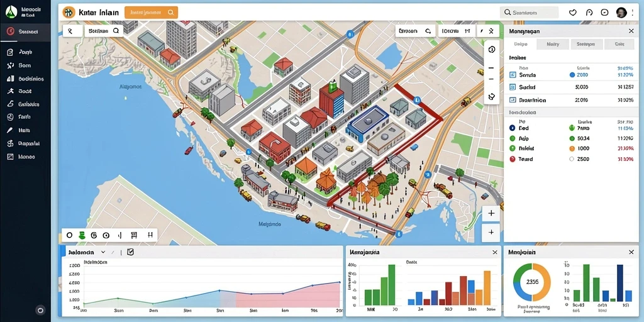
Task: Click the red dot swatch beside Teard
Action: [x=512, y=159]
